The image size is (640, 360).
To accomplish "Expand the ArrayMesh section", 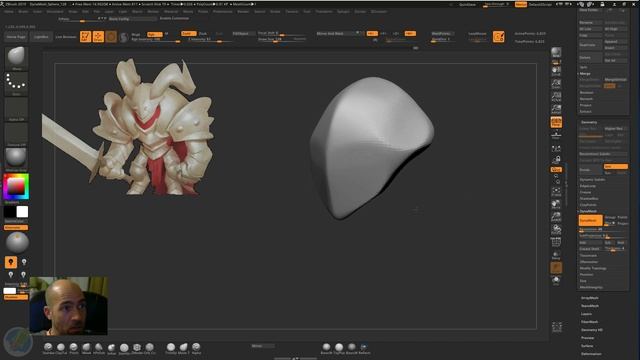I will pos(590,298).
